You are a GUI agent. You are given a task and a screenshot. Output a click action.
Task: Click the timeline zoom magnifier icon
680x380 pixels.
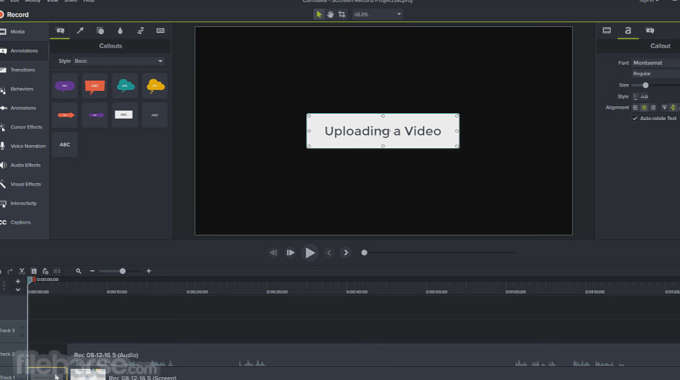tap(78, 271)
